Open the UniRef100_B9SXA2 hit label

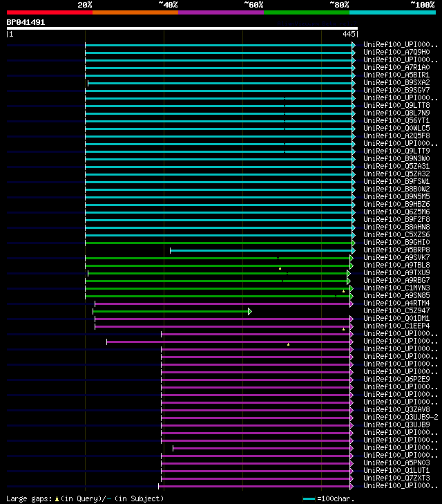click(396, 82)
